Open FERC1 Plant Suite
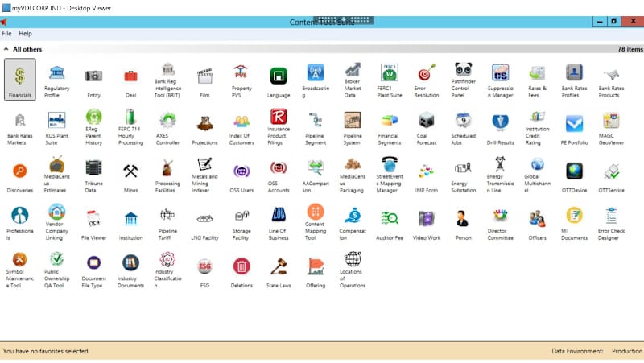 click(x=390, y=81)
